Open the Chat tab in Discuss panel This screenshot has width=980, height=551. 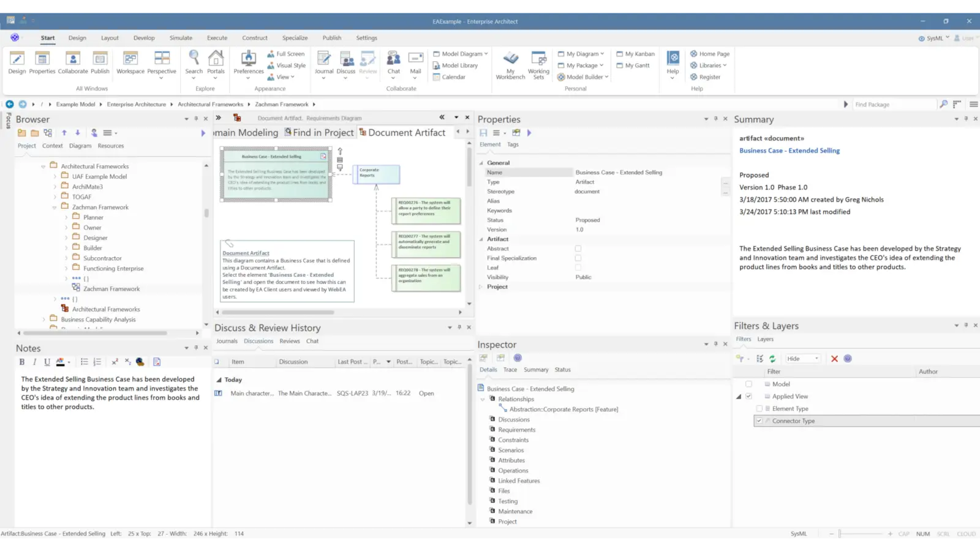(312, 341)
